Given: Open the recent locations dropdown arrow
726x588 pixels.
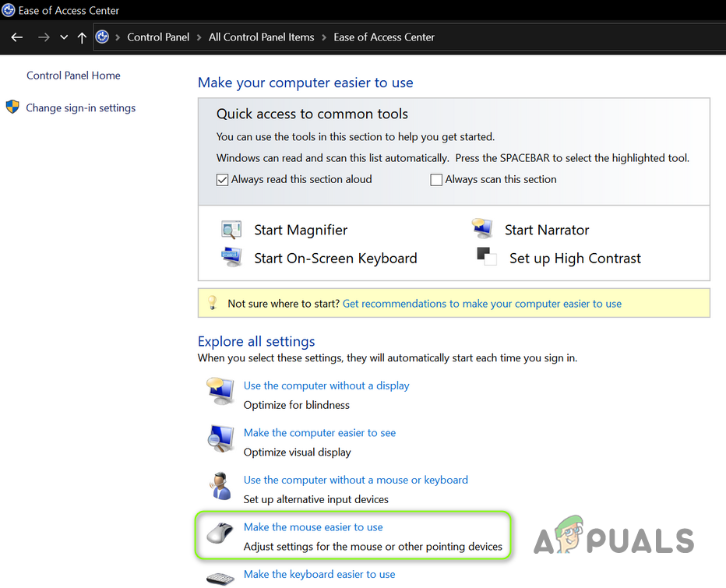Looking at the screenshot, I should pyautogui.click(x=64, y=37).
